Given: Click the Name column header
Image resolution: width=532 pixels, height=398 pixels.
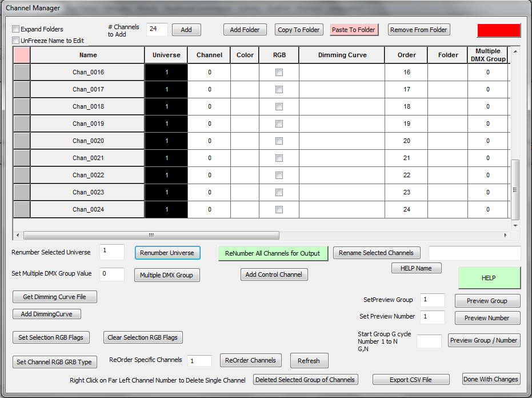Looking at the screenshot, I should click(88, 55).
